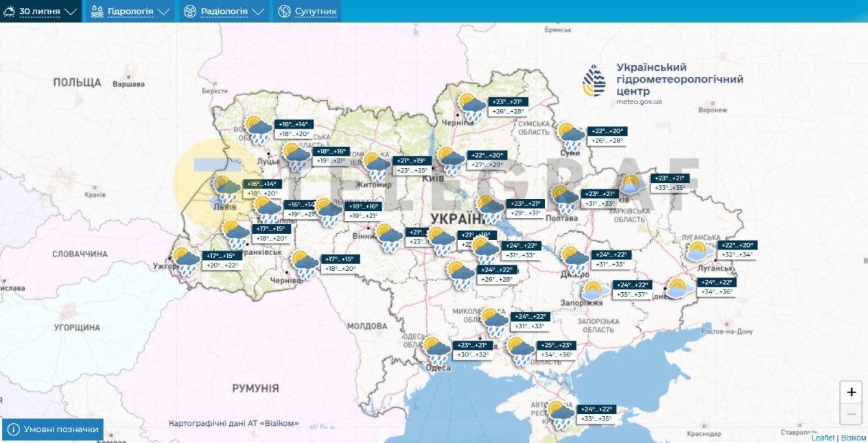Select the weather icon at Ужгород

coord(185,261)
